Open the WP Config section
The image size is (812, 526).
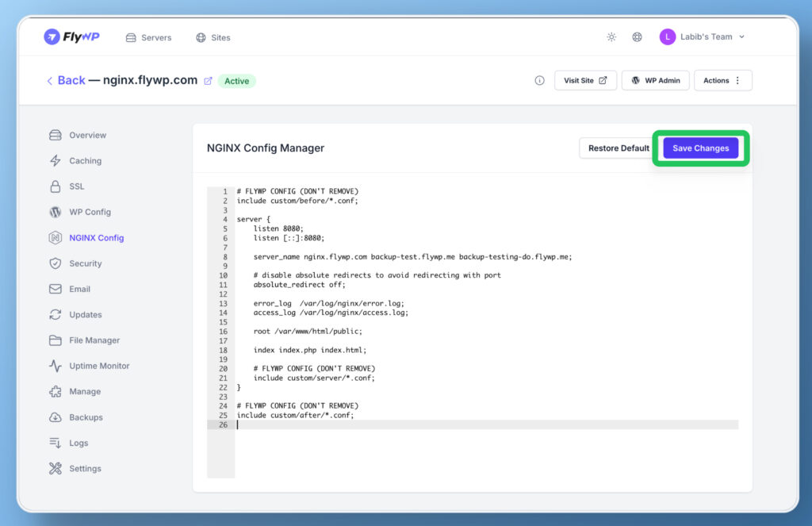click(x=90, y=212)
